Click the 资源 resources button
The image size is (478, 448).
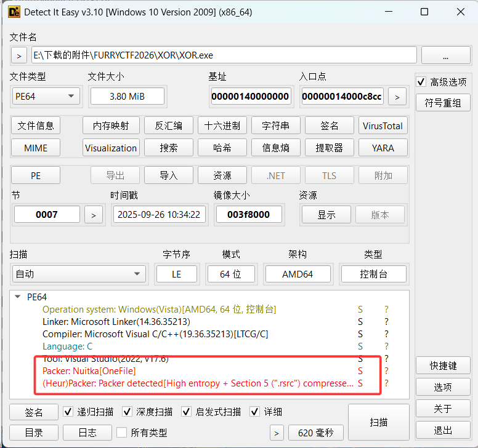tap(222, 175)
